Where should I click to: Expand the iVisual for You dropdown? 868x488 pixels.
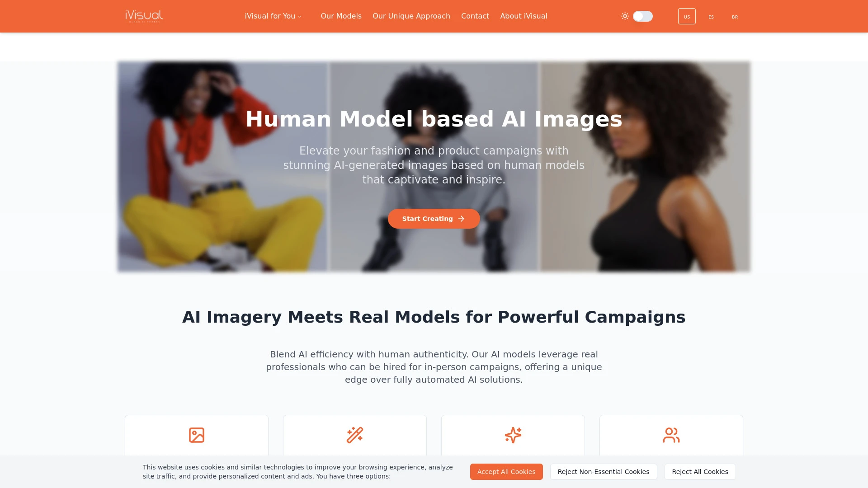point(274,16)
